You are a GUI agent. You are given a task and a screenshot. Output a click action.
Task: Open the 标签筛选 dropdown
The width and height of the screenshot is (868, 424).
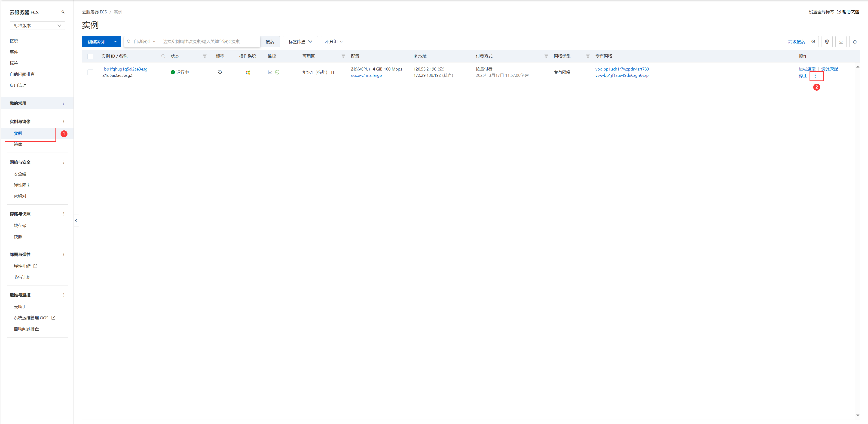tap(300, 42)
